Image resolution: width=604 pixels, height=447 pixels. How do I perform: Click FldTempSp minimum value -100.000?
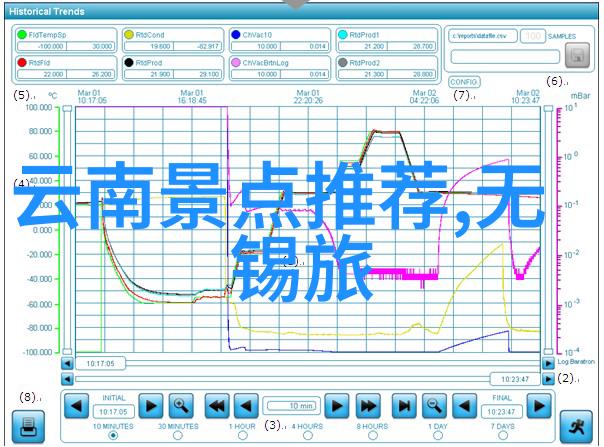click(42, 46)
